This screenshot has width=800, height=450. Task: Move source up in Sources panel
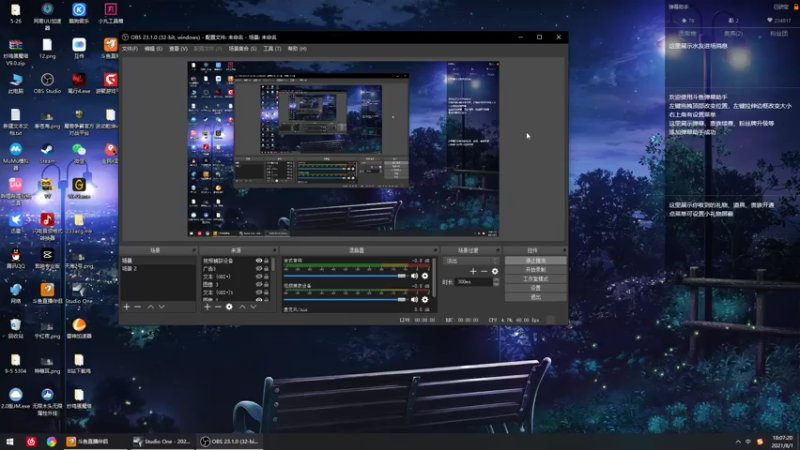[242, 307]
